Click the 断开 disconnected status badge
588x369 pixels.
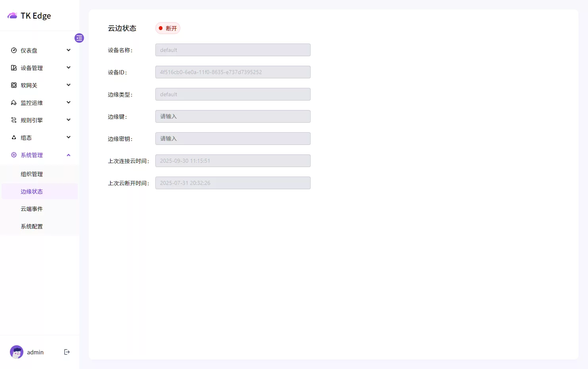(168, 28)
